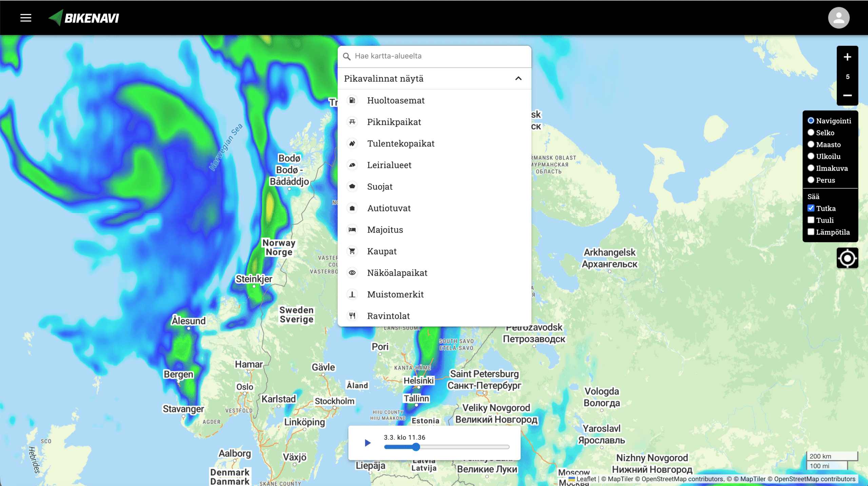The height and width of the screenshot is (486, 868).
Task: Zoom out with the minus button
Action: (847, 96)
